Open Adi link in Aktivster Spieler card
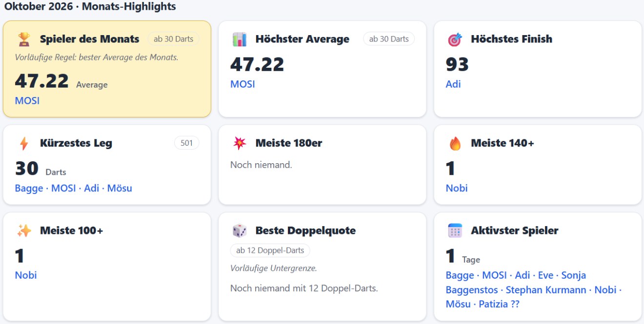The height and width of the screenshot is (324, 644). tap(523, 275)
